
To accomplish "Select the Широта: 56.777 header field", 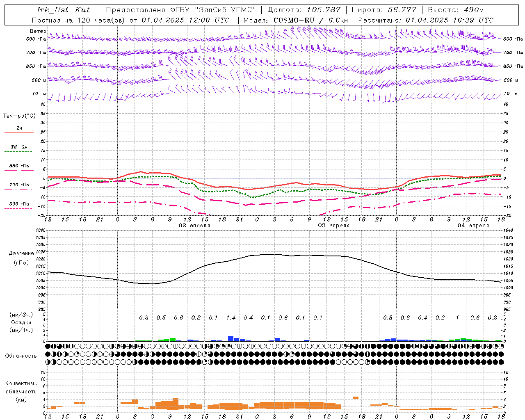I will 384,10.
